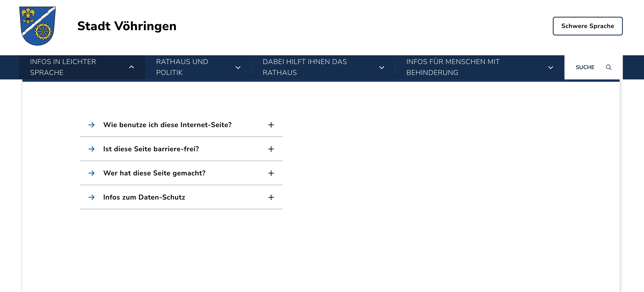
Task: Click the Vöhringen coat of arms logo
Action: point(38,26)
